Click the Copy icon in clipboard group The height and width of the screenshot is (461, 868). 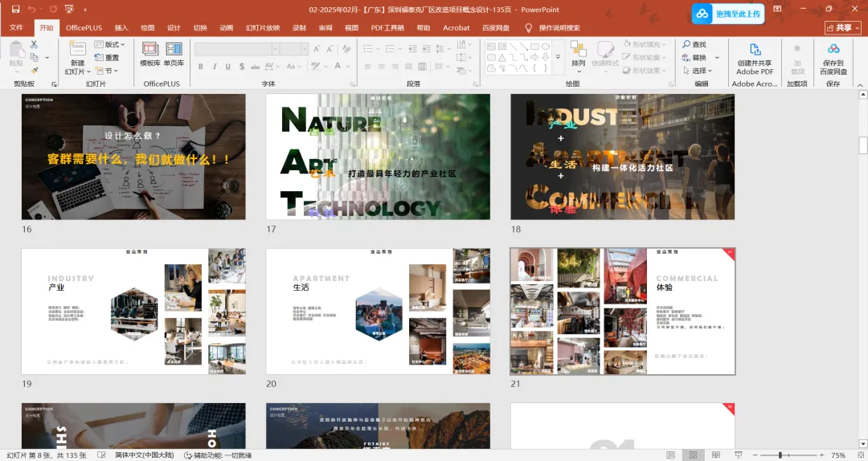point(34,57)
